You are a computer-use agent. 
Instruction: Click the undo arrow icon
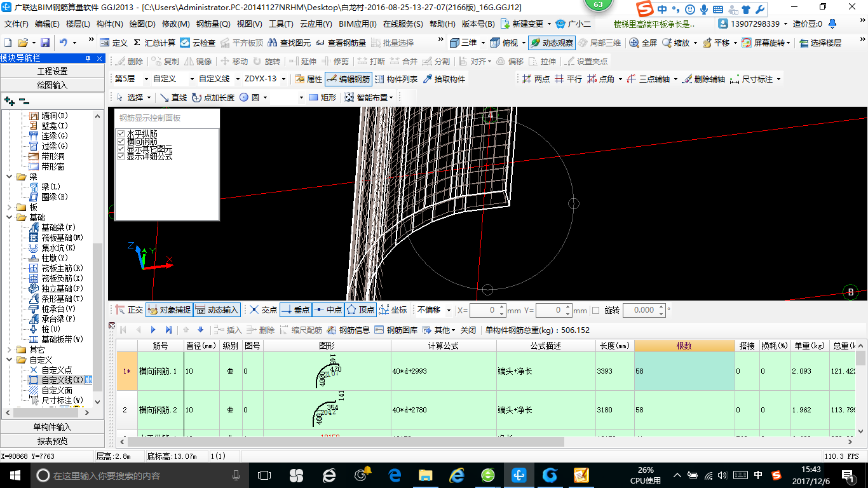point(64,43)
